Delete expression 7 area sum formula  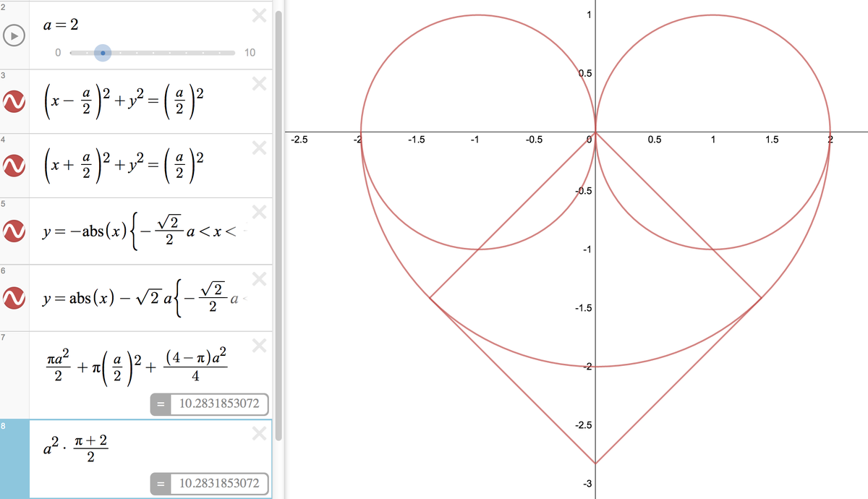[259, 346]
